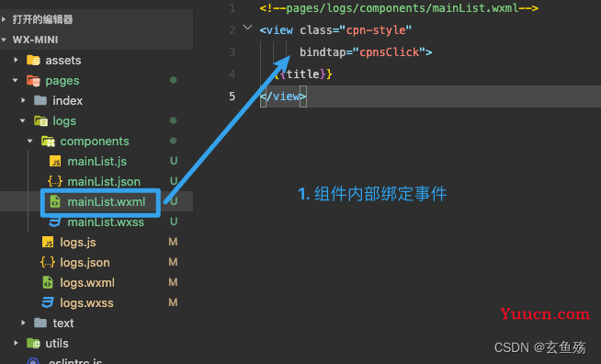Click the U status badge of mainList.js
601x364 pixels.
pos(174,161)
